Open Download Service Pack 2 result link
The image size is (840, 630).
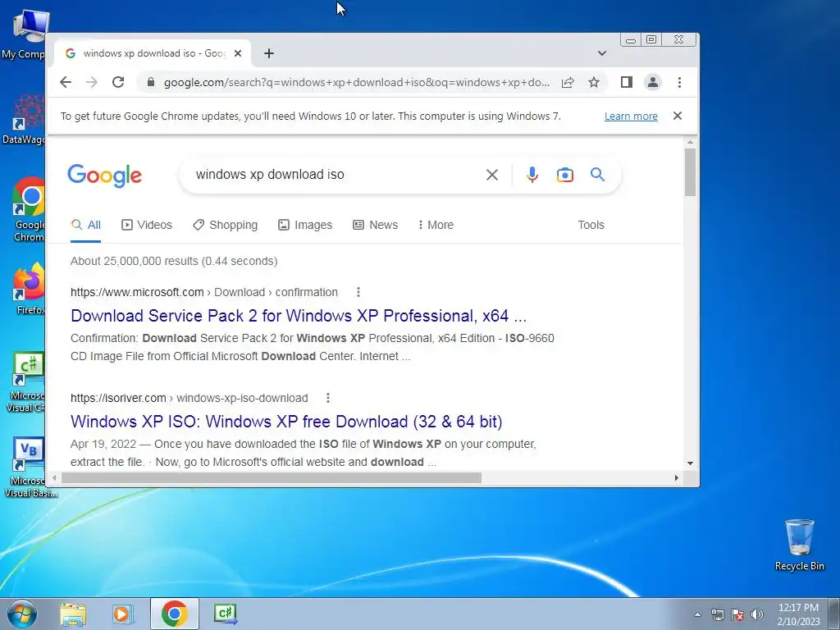pyautogui.click(x=299, y=316)
